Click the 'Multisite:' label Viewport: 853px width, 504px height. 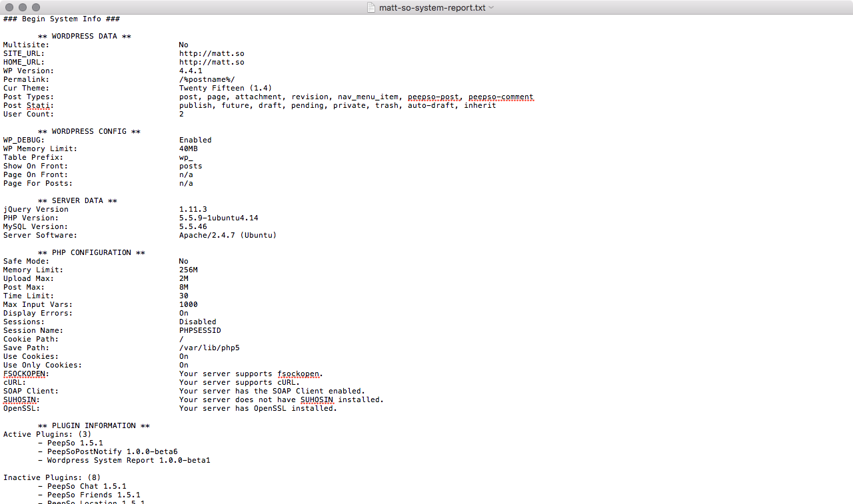pyautogui.click(x=27, y=45)
